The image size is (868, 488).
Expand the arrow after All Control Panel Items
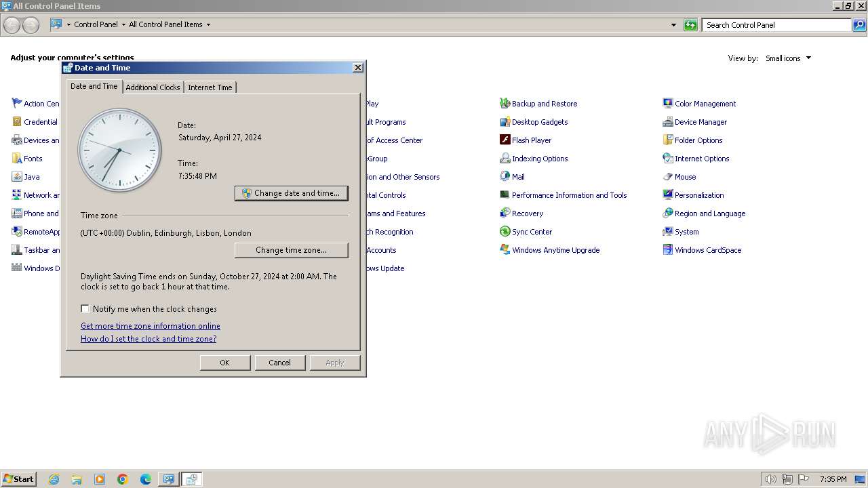pyautogui.click(x=208, y=24)
